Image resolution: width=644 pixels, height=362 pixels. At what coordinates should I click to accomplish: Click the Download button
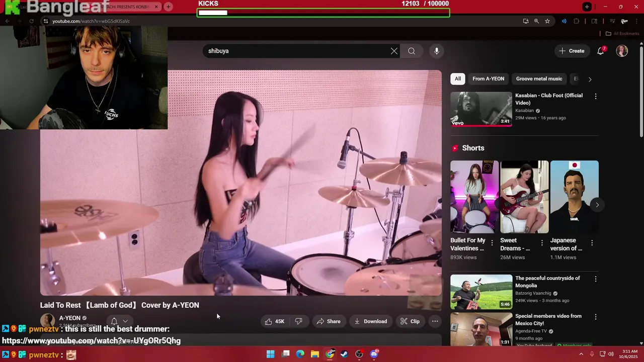(x=370, y=321)
